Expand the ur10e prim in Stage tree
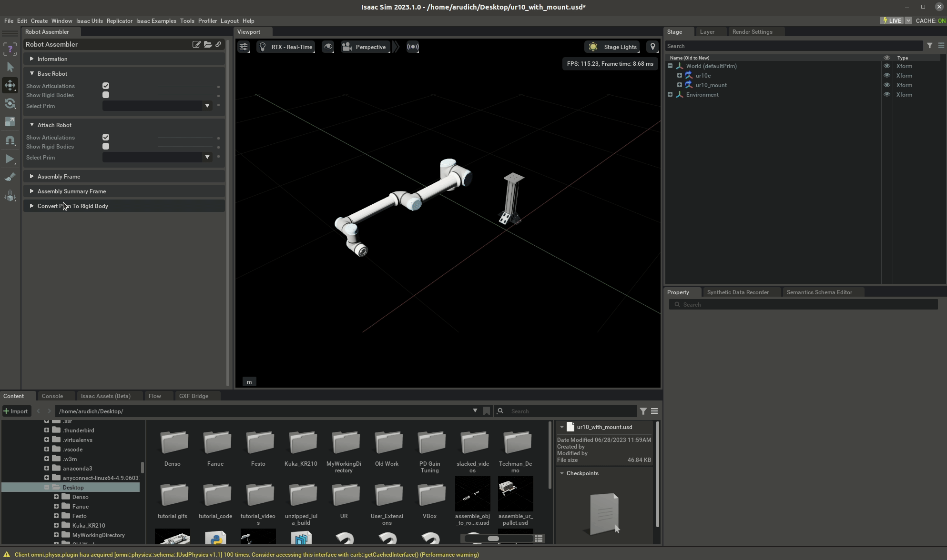947x560 pixels. 680,75
